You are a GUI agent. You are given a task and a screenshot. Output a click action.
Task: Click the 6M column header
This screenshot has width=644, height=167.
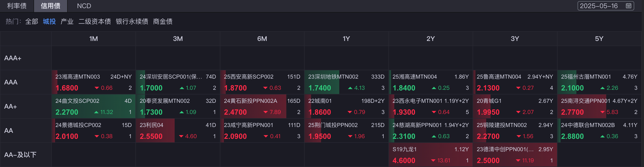(262, 39)
